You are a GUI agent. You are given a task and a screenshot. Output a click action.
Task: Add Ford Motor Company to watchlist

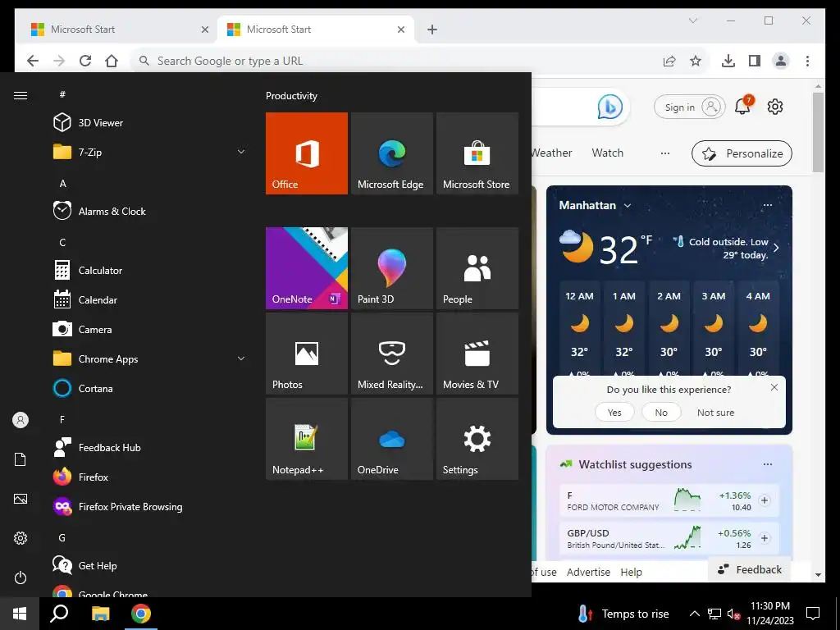tap(765, 500)
